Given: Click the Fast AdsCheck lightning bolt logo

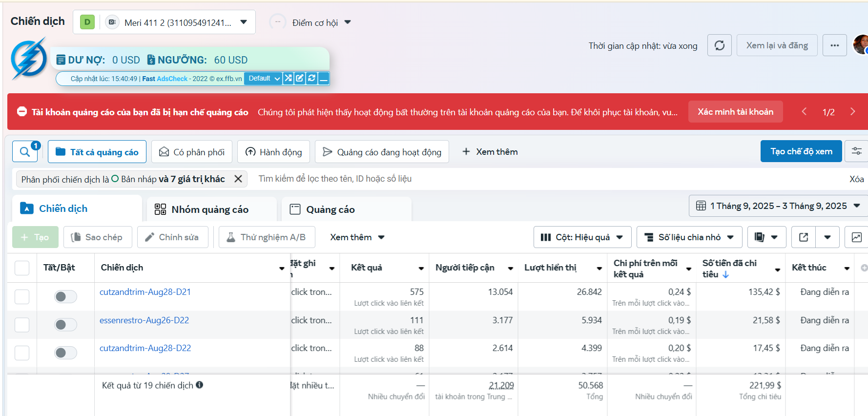Looking at the screenshot, I should (x=29, y=59).
